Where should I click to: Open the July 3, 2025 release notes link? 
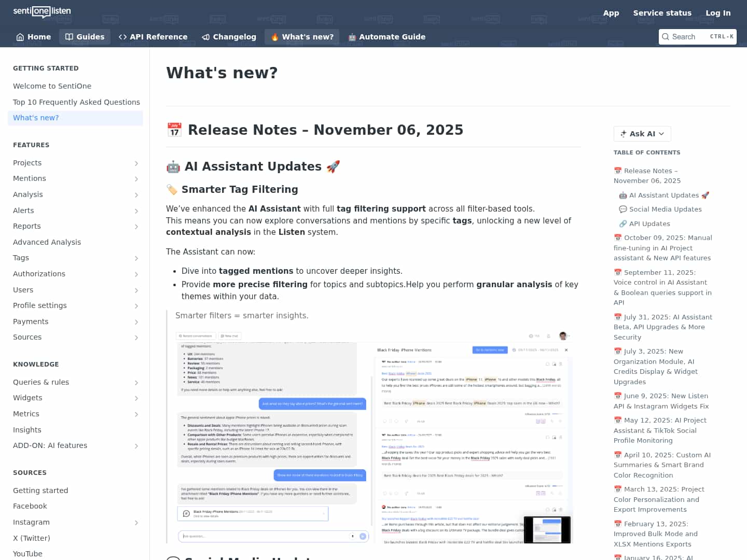(656, 367)
